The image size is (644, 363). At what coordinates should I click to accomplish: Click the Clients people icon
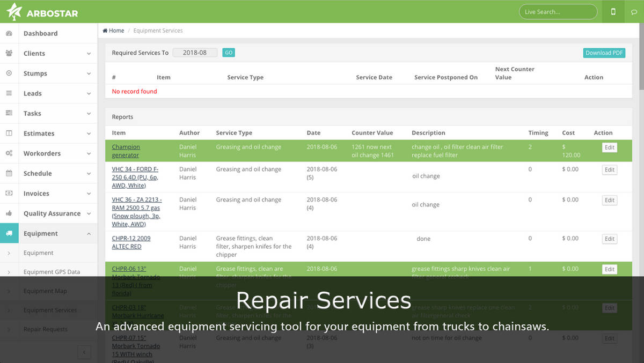(9, 53)
